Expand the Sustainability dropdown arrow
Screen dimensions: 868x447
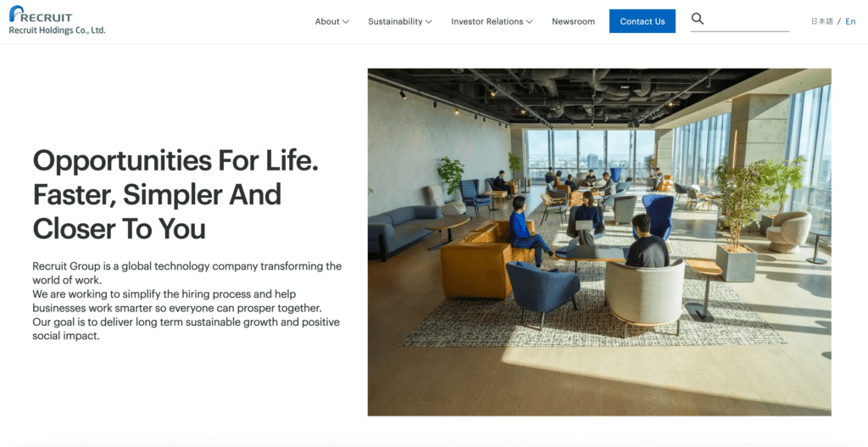click(x=428, y=21)
